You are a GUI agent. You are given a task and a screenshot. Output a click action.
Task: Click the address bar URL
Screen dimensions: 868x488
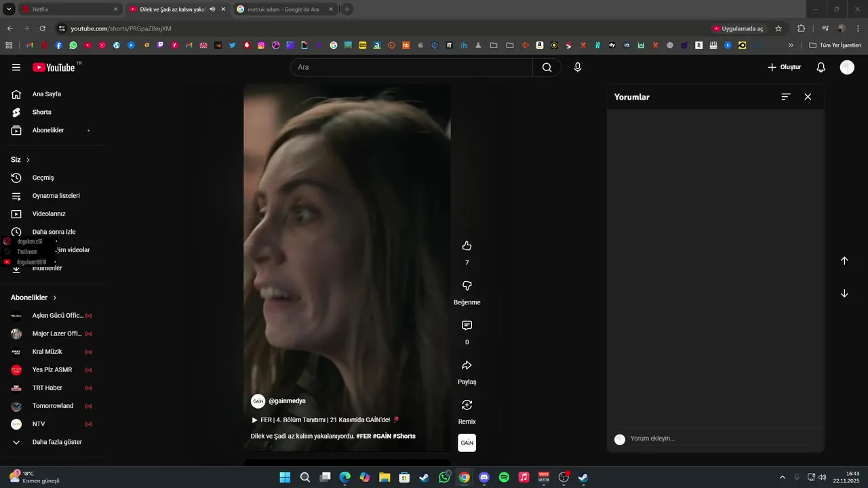pyautogui.click(x=121, y=28)
